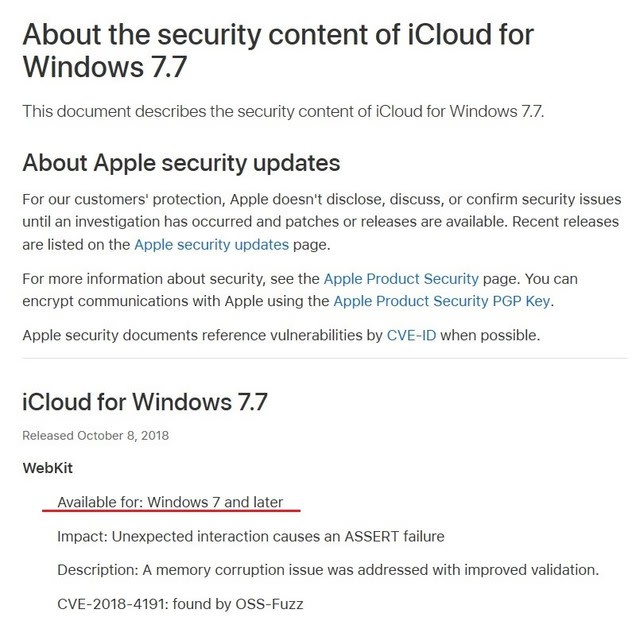Click the For our customers' protection paragraph
The image size is (640, 621).
(x=322, y=222)
